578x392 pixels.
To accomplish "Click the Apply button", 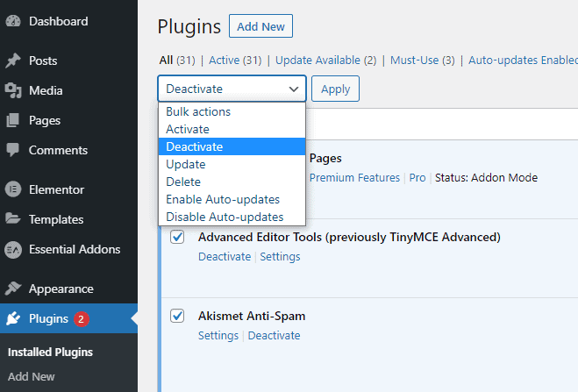I will (x=335, y=89).
